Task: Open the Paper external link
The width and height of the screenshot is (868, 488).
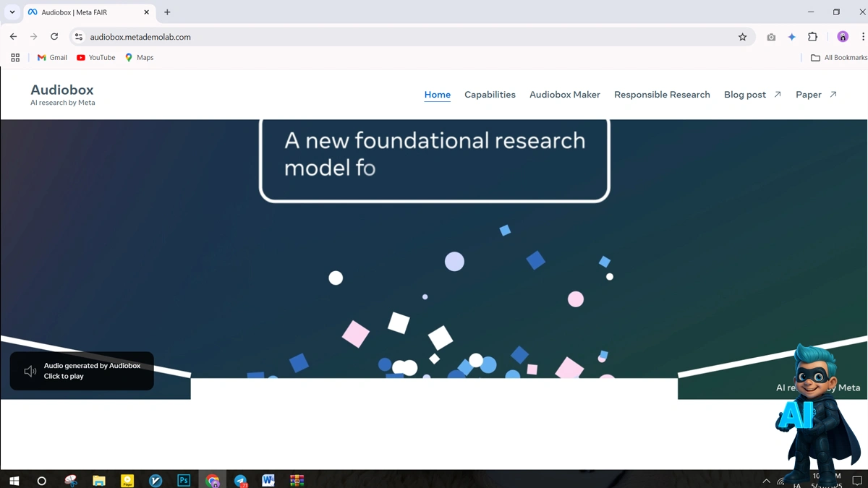Action: pyautogui.click(x=816, y=95)
